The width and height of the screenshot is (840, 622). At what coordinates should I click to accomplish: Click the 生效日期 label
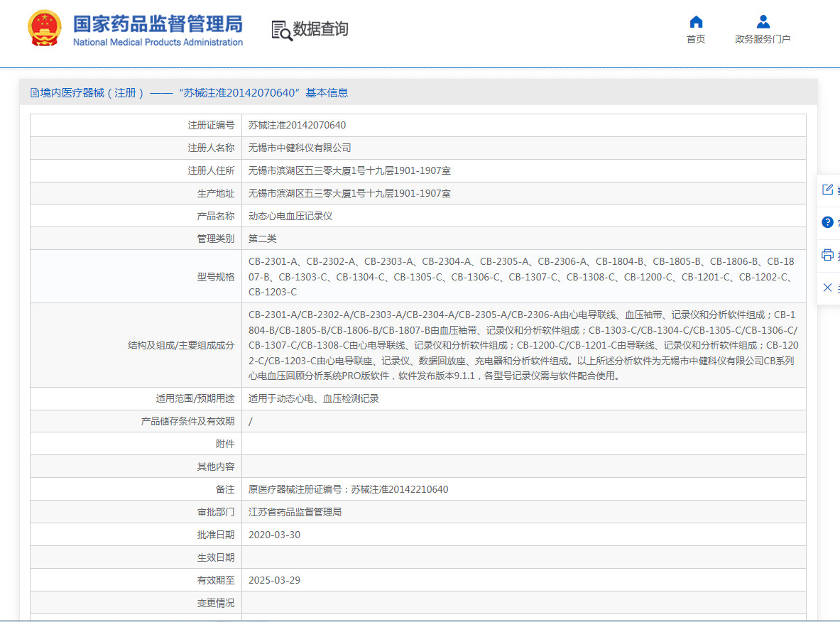coord(216,557)
